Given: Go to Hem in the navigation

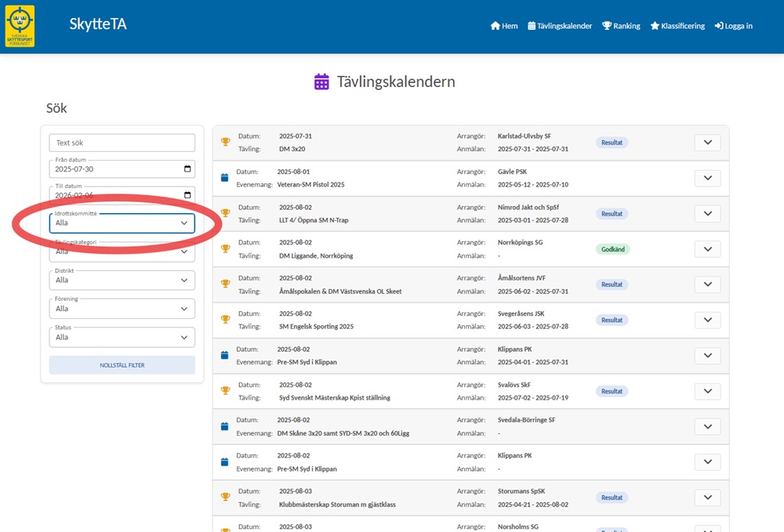Looking at the screenshot, I should [x=504, y=26].
